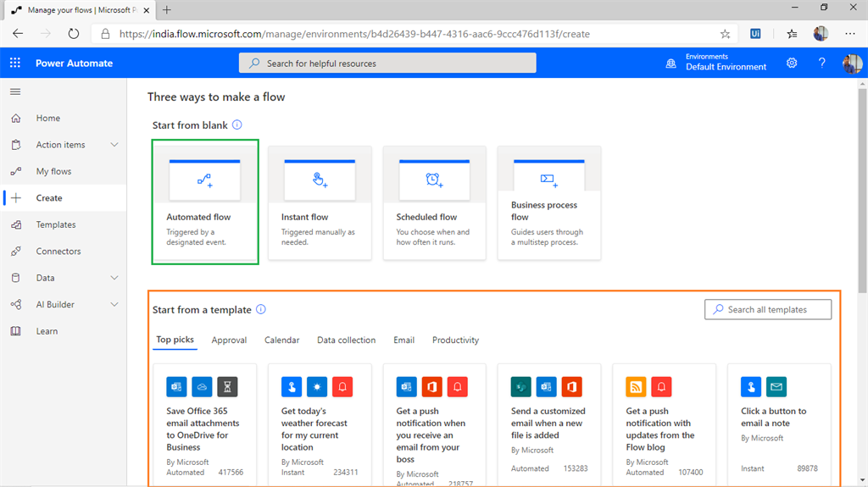
Task: Click the browser back arrow
Action: pos(18,34)
